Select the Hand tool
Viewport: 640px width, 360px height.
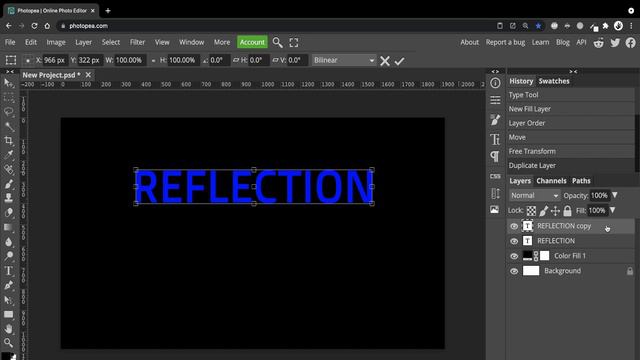click(x=9, y=329)
